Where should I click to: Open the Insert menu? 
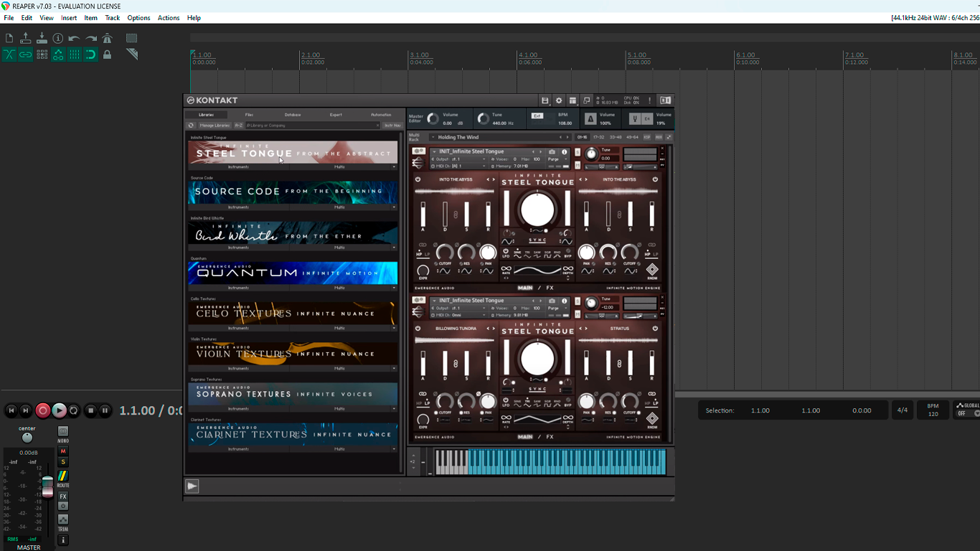tap(69, 18)
